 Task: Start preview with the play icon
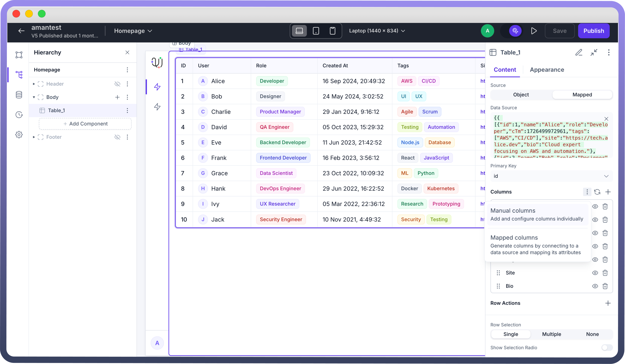click(x=534, y=31)
